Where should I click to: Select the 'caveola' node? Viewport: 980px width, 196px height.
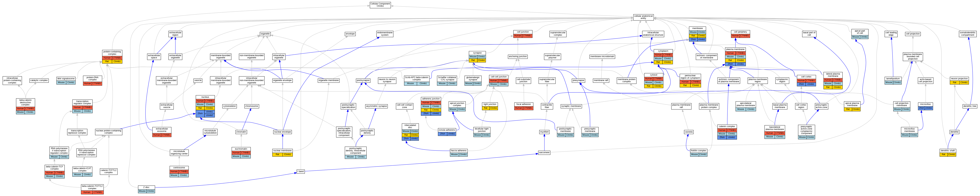point(689,132)
